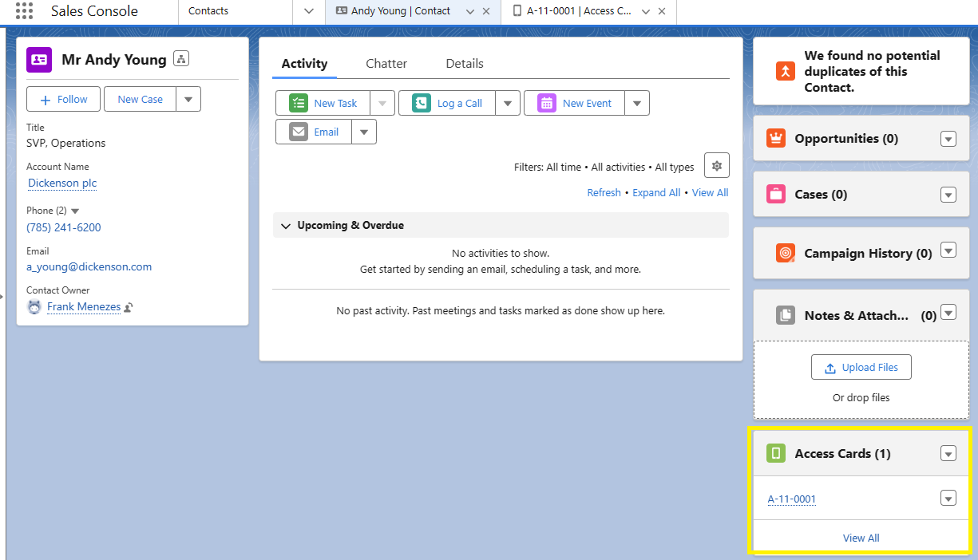Click the Access Cards device icon

[x=776, y=453]
